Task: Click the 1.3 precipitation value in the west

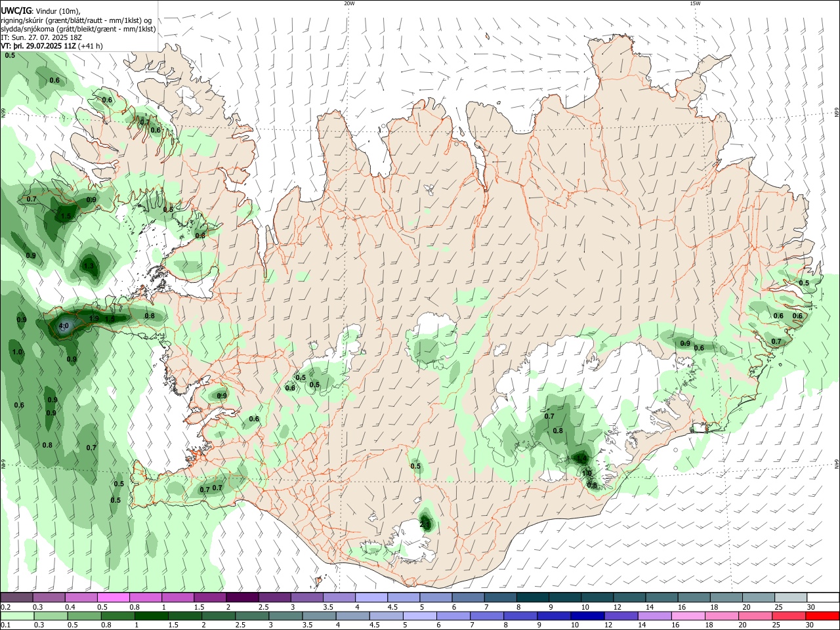Action: pyautogui.click(x=89, y=266)
